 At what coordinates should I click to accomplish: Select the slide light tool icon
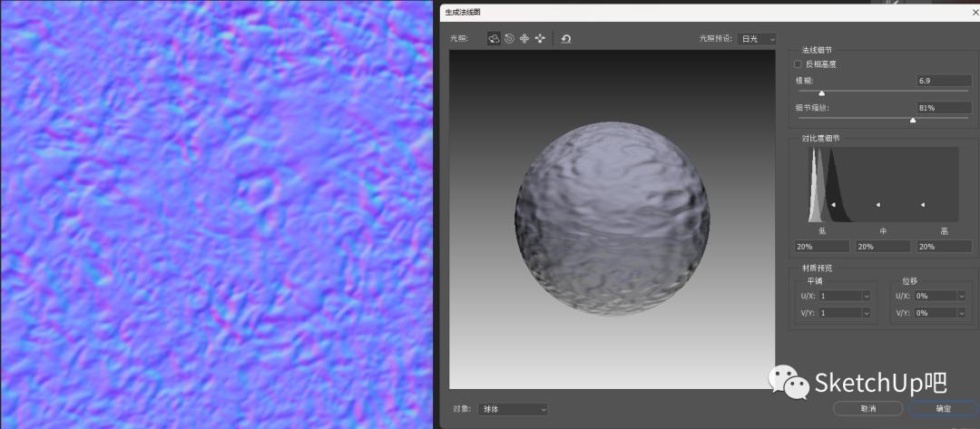(x=540, y=39)
